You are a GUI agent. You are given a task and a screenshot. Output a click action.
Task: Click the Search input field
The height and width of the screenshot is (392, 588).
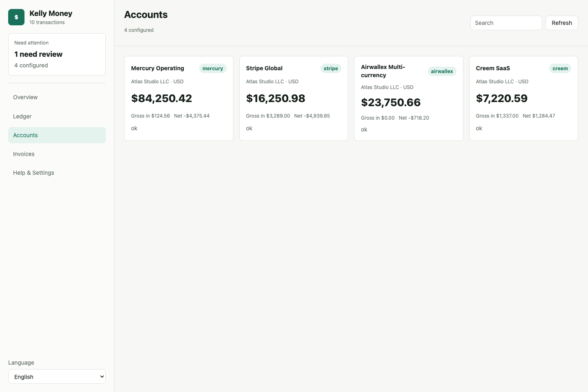coord(506,23)
